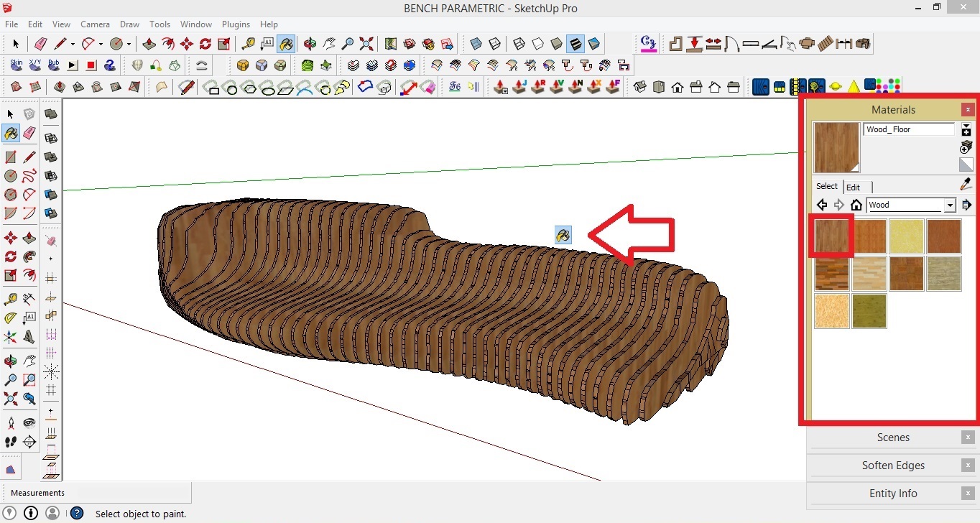This screenshot has width=980, height=523.
Task: Click the home icon in Materials navigation
Action: point(856,205)
